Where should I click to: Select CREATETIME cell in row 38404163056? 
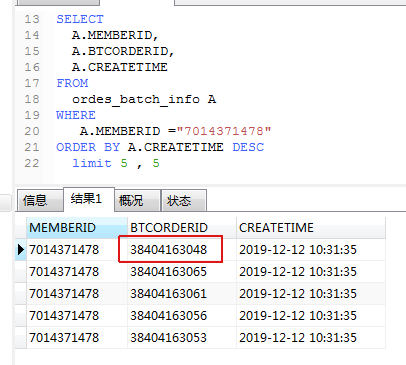311,316
